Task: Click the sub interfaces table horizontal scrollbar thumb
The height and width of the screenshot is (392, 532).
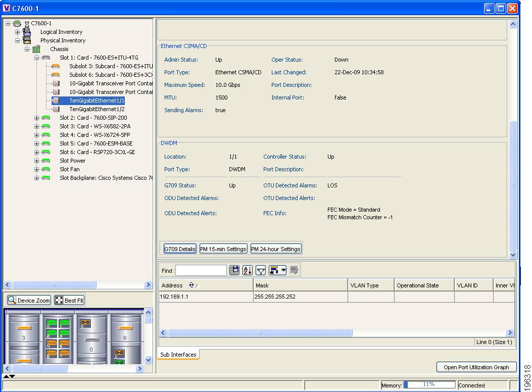Action: pos(260,333)
